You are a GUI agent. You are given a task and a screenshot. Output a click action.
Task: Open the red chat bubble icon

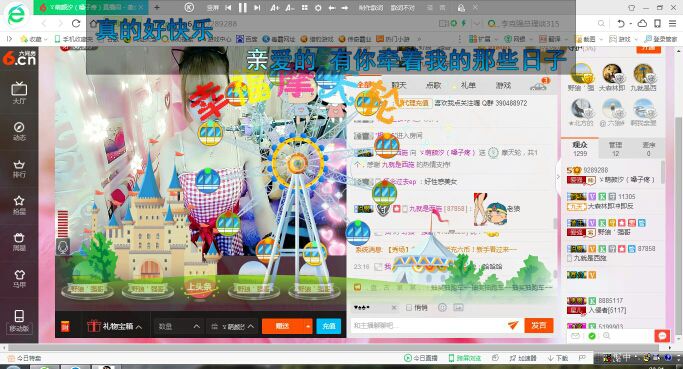click(662, 335)
